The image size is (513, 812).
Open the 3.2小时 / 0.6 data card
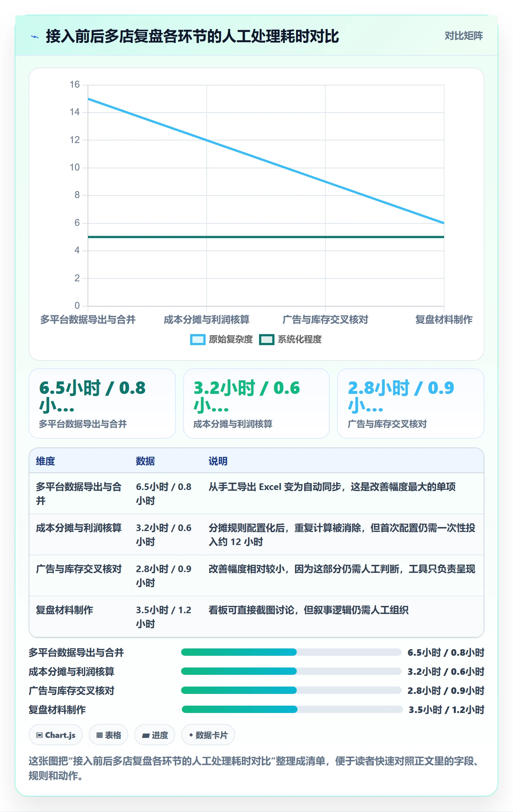[x=256, y=403]
